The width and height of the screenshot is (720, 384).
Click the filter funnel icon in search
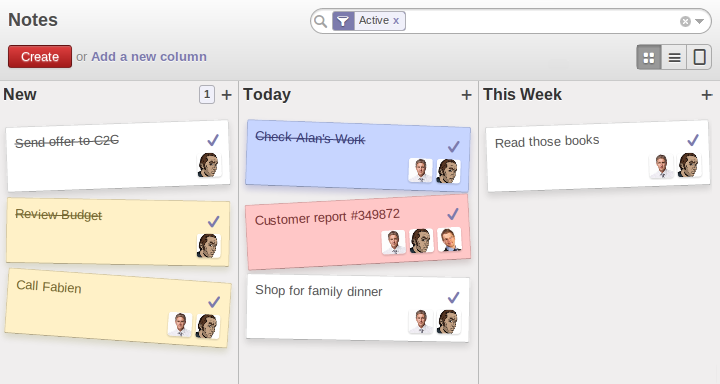[343, 21]
